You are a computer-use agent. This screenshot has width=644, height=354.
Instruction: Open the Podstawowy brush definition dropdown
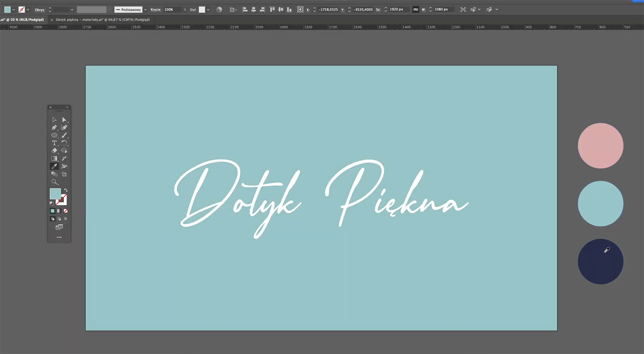145,9
